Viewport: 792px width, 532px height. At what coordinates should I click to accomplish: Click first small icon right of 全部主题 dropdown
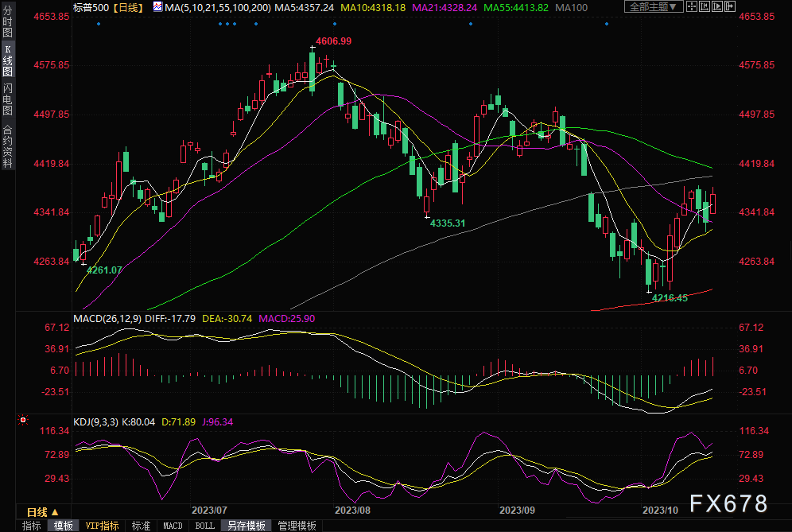(x=692, y=7)
